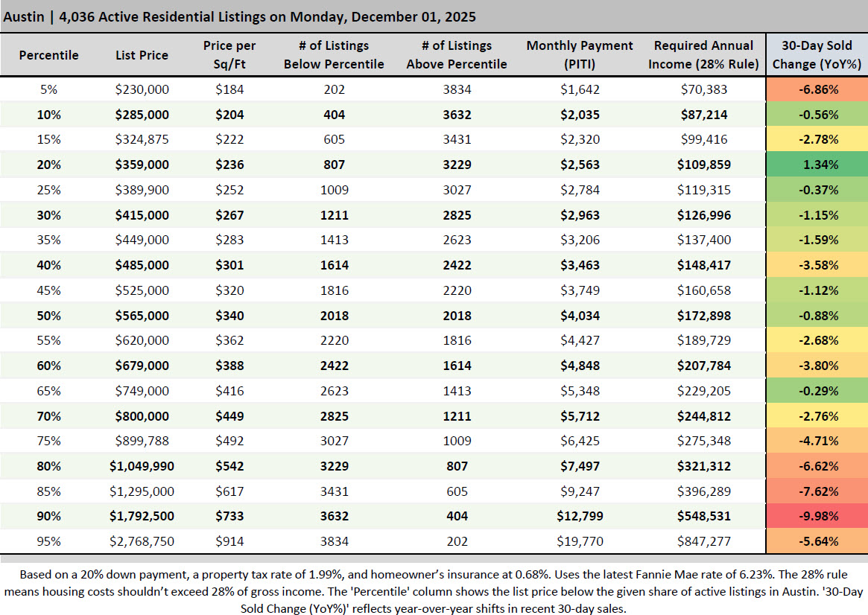This screenshot has height=615, width=868.
Task: Click the $70,383 required income cell
Action: click(x=704, y=89)
